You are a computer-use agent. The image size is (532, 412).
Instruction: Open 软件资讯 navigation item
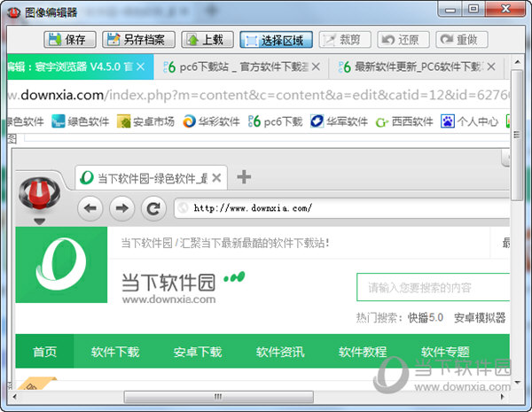point(280,352)
